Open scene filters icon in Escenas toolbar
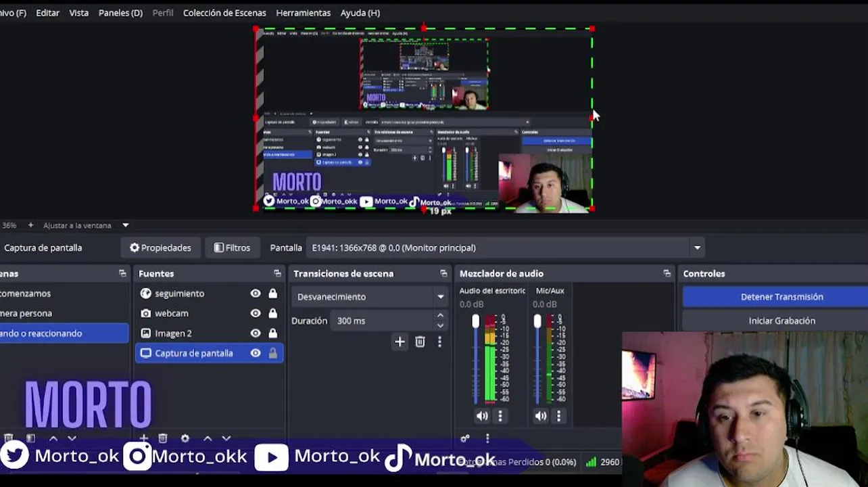This screenshot has width=868, height=487. click(30, 438)
